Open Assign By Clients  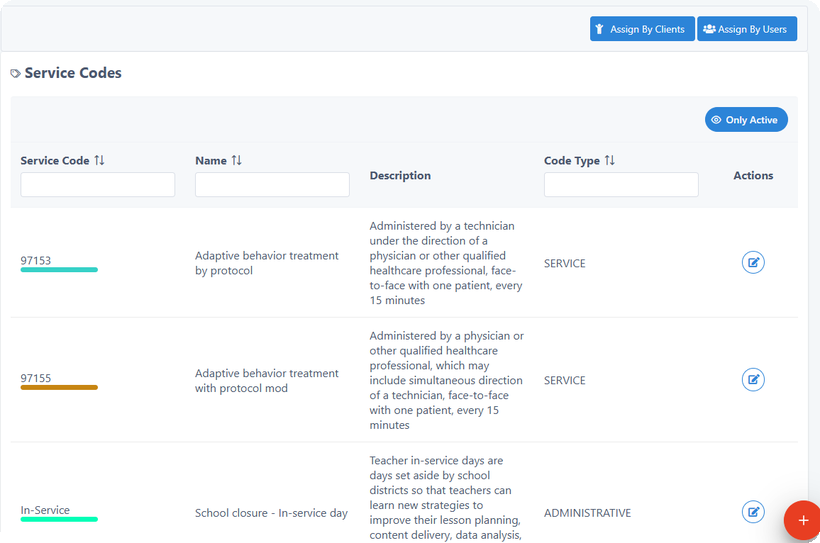tap(642, 29)
